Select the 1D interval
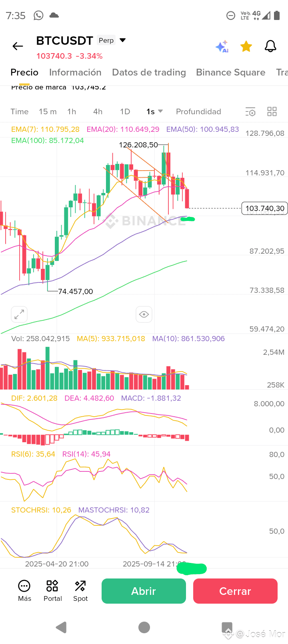The image size is (288, 644). coord(125,111)
